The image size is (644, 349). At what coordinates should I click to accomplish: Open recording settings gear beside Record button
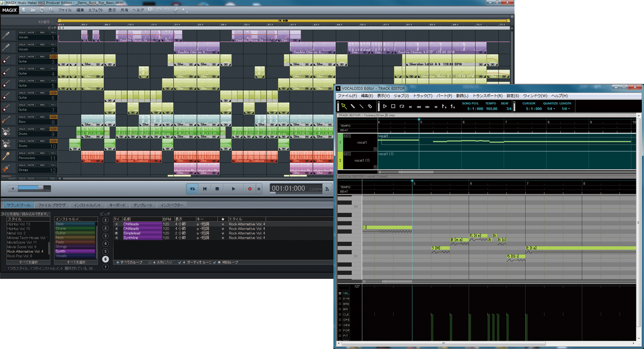tap(259, 189)
